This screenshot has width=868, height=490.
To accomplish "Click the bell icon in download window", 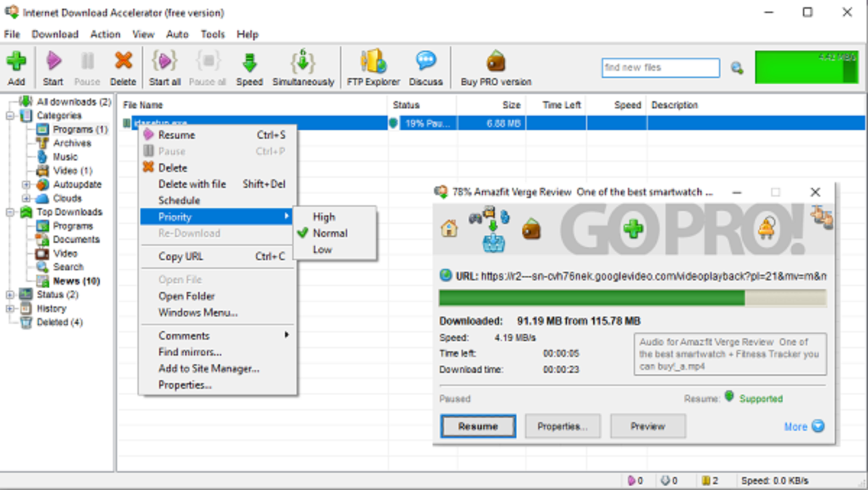I will (767, 228).
